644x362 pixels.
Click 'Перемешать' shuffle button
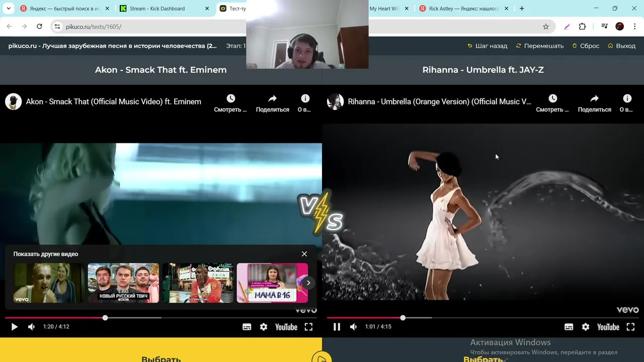point(540,46)
